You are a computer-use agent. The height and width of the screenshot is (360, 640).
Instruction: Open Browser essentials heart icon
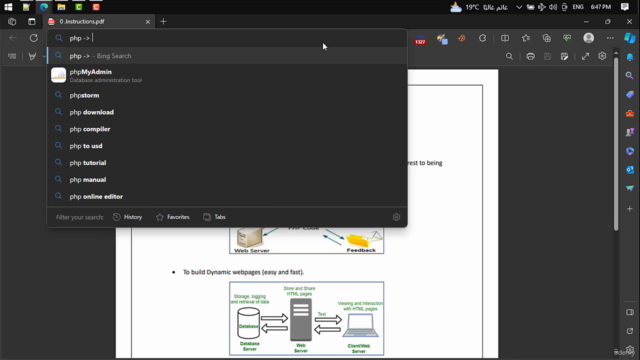[x=567, y=38]
